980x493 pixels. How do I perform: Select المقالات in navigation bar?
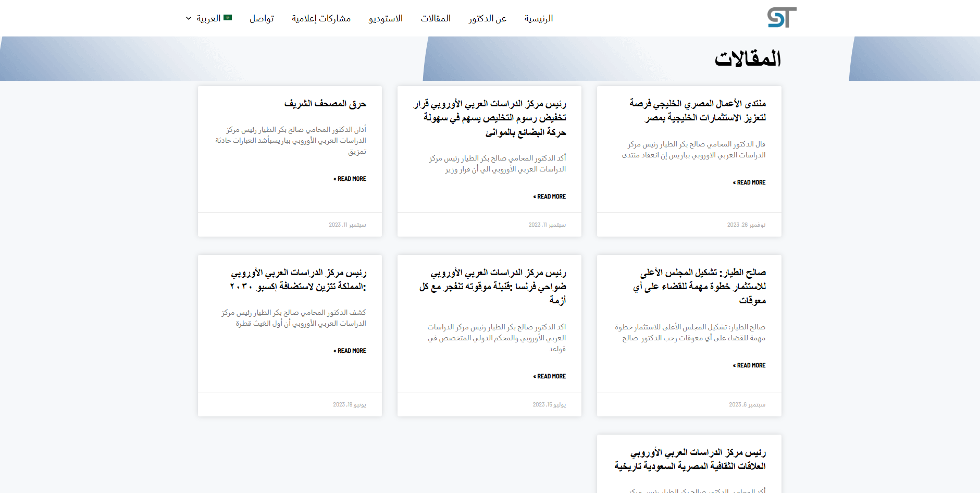pyautogui.click(x=436, y=19)
